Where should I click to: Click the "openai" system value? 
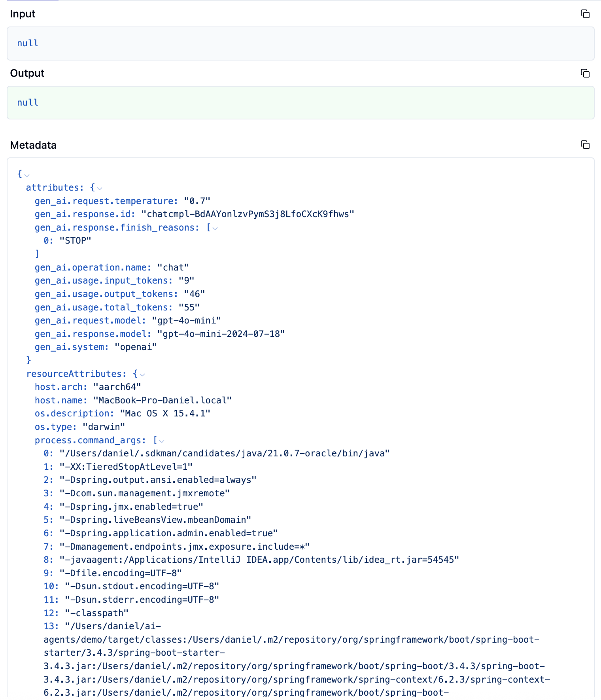click(x=136, y=347)
